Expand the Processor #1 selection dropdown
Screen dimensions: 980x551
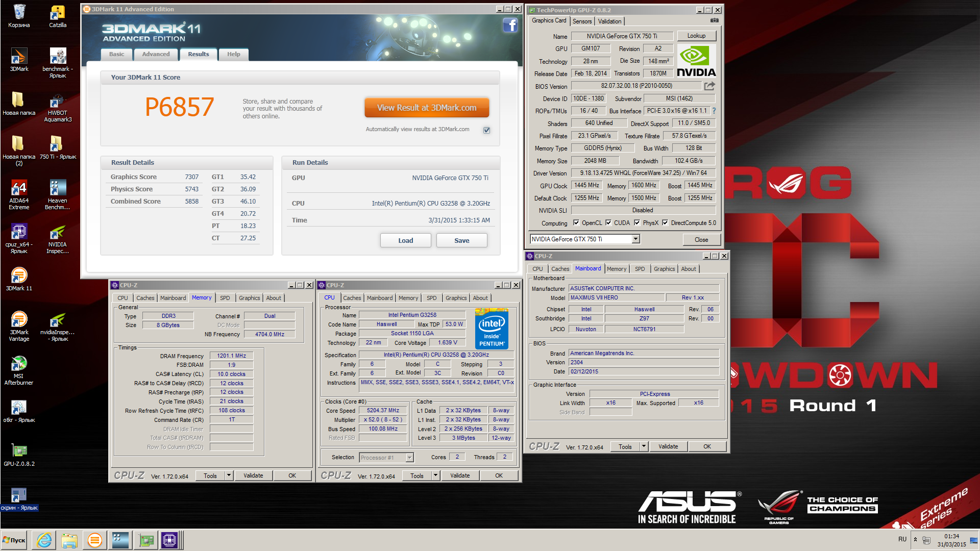tap(409, 458)
